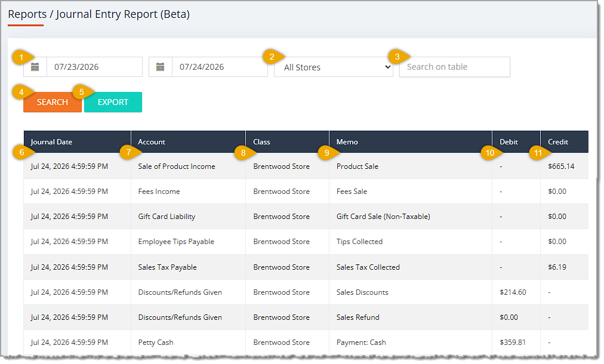Click the $0.00 credit in Gift Card Liability row

pos(557,217)
